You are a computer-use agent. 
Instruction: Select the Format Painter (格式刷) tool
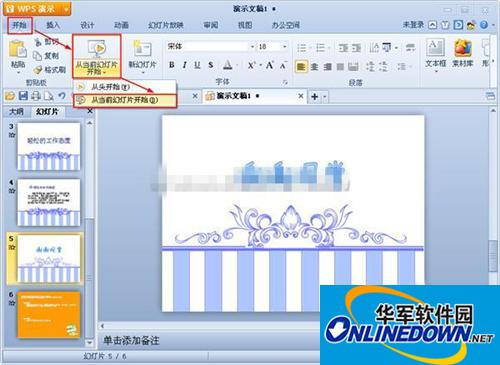click(49, 70)
